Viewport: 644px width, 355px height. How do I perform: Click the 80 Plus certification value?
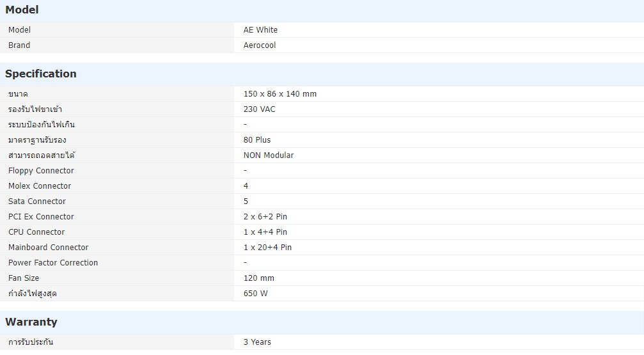tap(257, 140)
